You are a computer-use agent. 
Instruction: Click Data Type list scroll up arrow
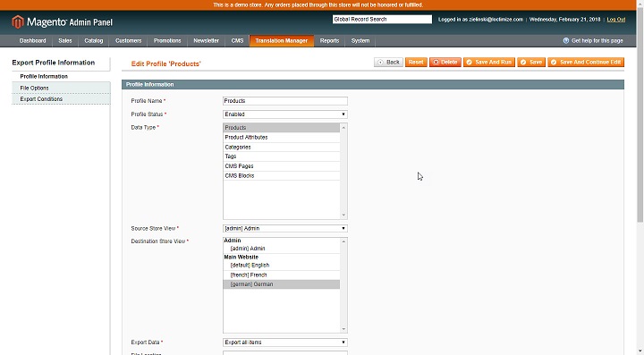(x=343, y=128)
